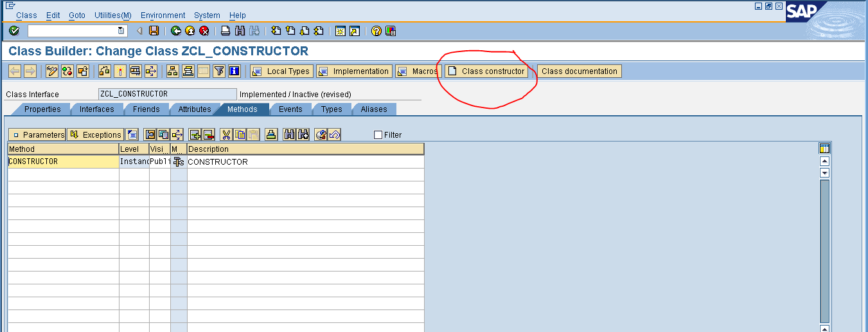Click the red Cancel icon
868x332 pixels.
pos(204,30)
